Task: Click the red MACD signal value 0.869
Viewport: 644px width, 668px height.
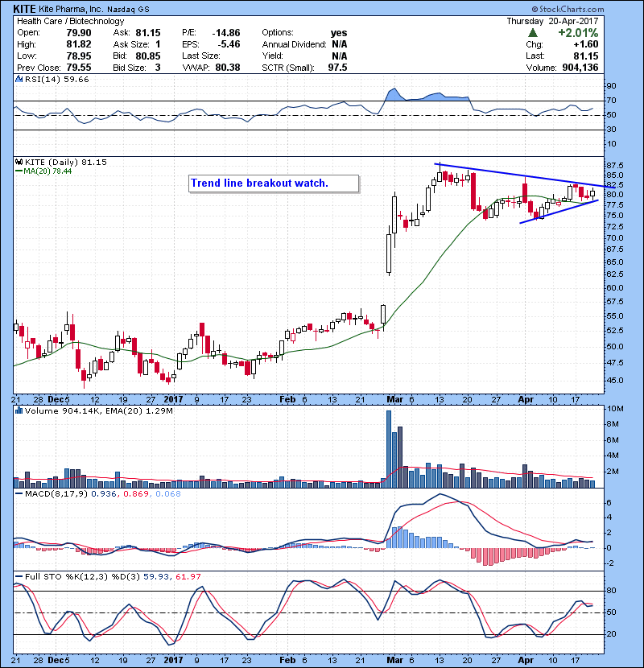Action: pyautogui.click(x=136, y=494)
